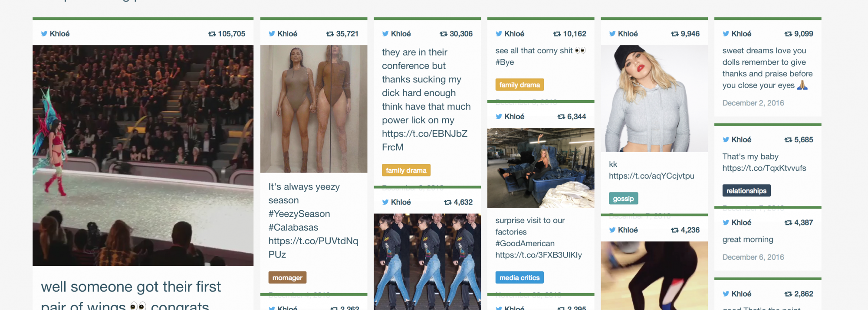The width and height of the screenshot is (868, 310).
Task: Click the retweet icon beside 30,306
Action: point(444,34)
